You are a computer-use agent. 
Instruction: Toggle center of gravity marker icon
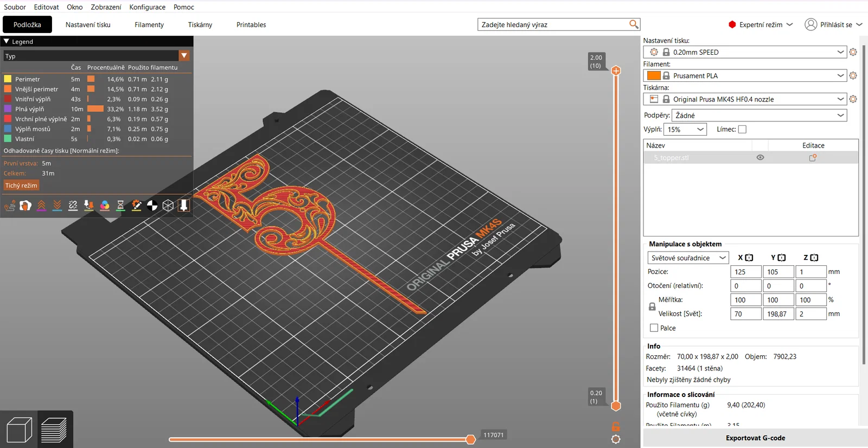click(x=152, y=206)
